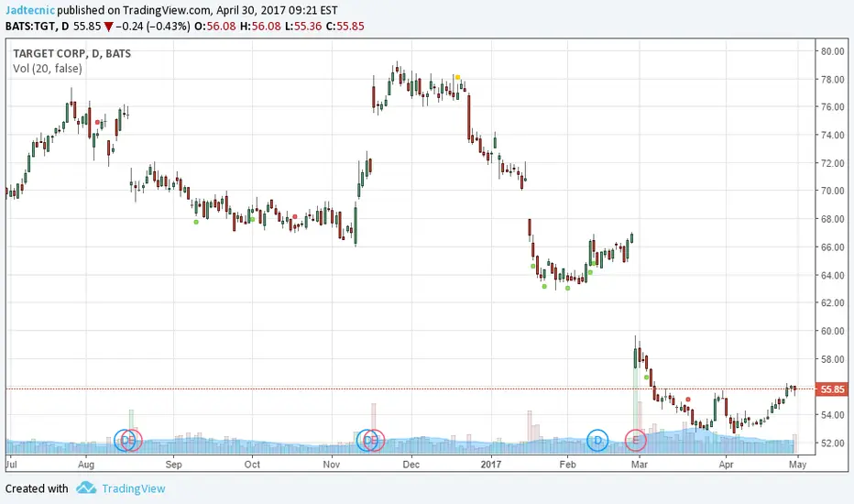Image resolution: width=854 pixels, height=504 pixels.
Task: Open the Jadtecnic author profile link
Action: [x=30, y=10]
